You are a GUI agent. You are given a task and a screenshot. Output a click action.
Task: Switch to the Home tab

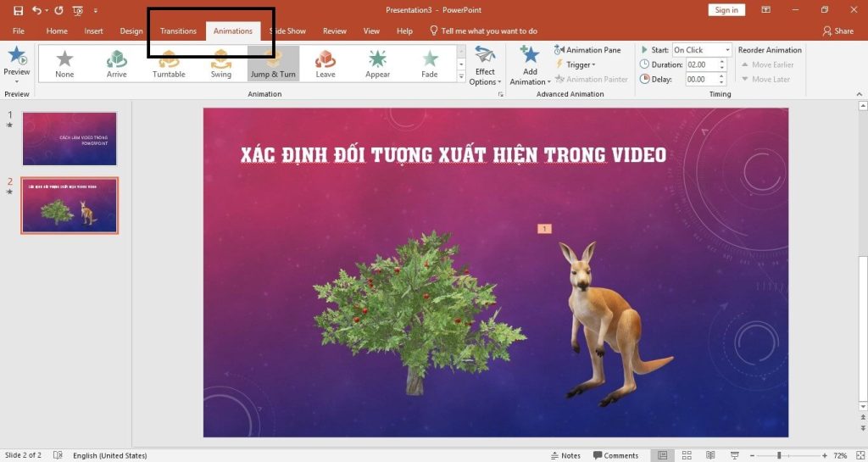pyautogui.click(x=57, y=31)
